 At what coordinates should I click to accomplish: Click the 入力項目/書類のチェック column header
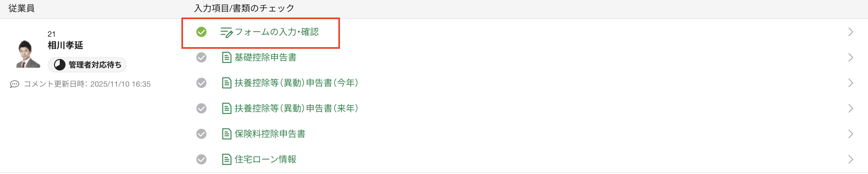click(x=244, y=8)
